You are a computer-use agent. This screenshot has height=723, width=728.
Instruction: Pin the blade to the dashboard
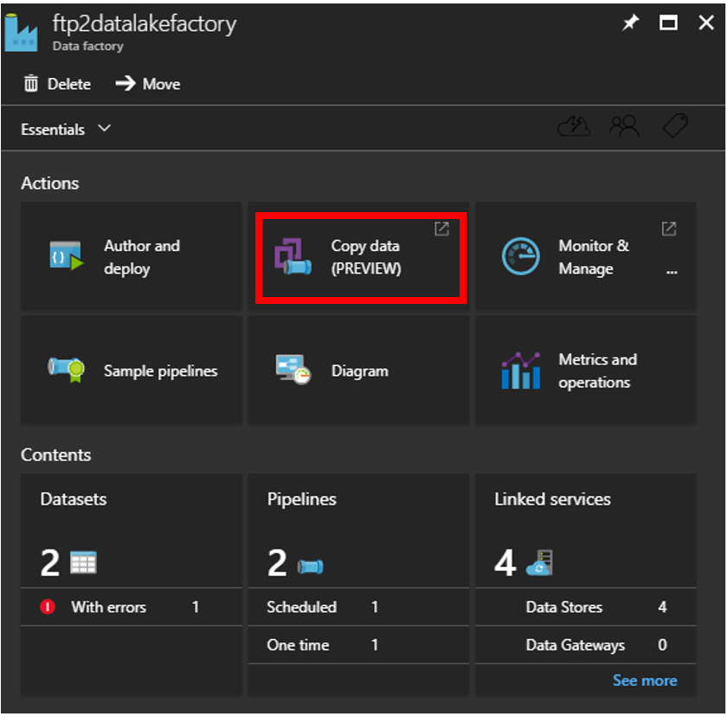(630, 23)
